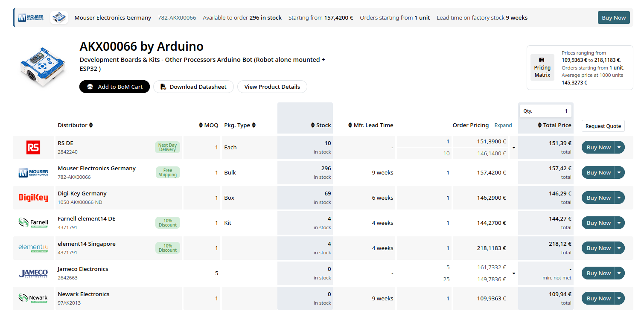Click the 218,12 € total price

pyautogui.click(x=560, y=244)
